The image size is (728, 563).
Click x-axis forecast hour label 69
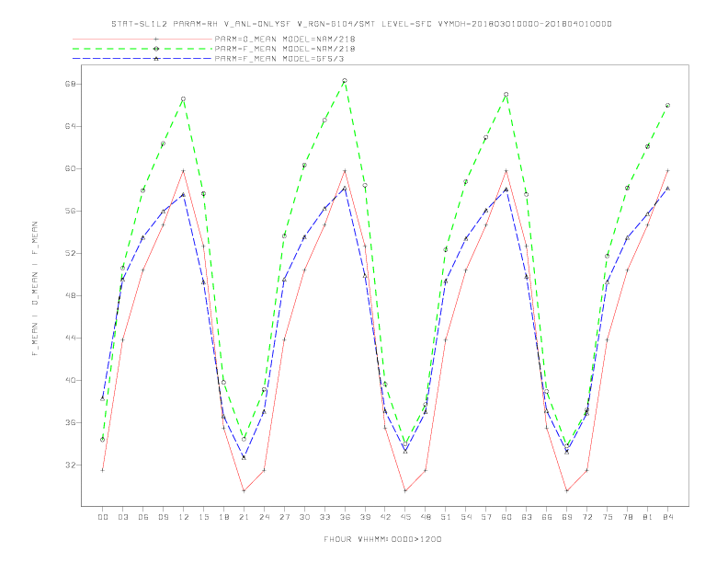coord(567,517)
